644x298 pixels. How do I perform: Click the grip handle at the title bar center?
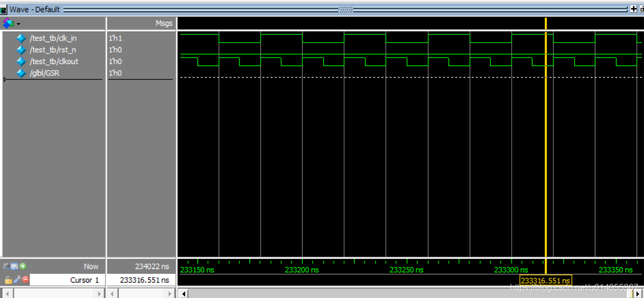pos(345,9)
